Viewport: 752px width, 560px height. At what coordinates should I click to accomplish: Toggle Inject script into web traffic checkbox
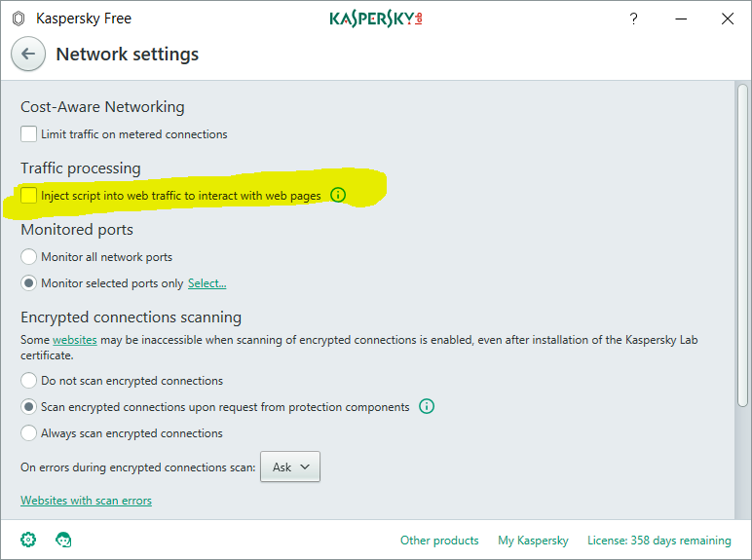click(x=29, y=196)
